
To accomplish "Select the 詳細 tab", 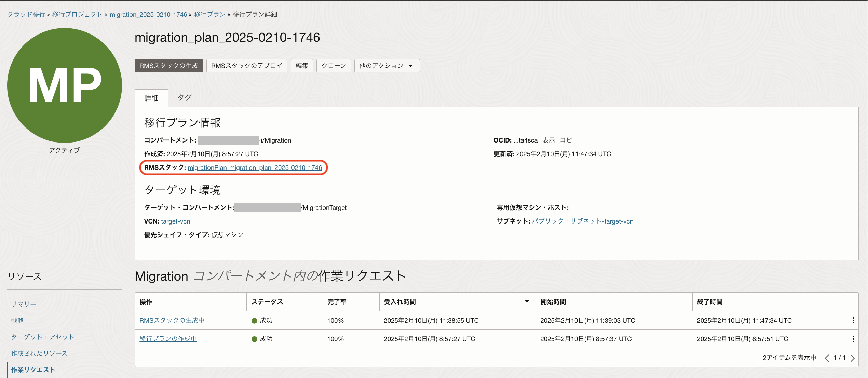I will [x=151, y=98].
